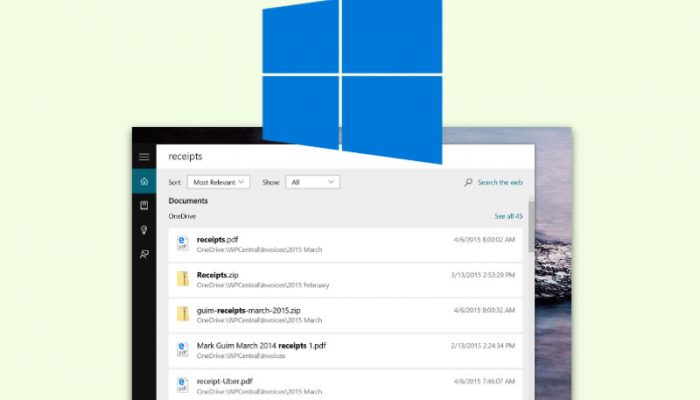Click the See all 45 link
Image resolution: width=700 pixels, height=400 pixels.
click(508, 216)
